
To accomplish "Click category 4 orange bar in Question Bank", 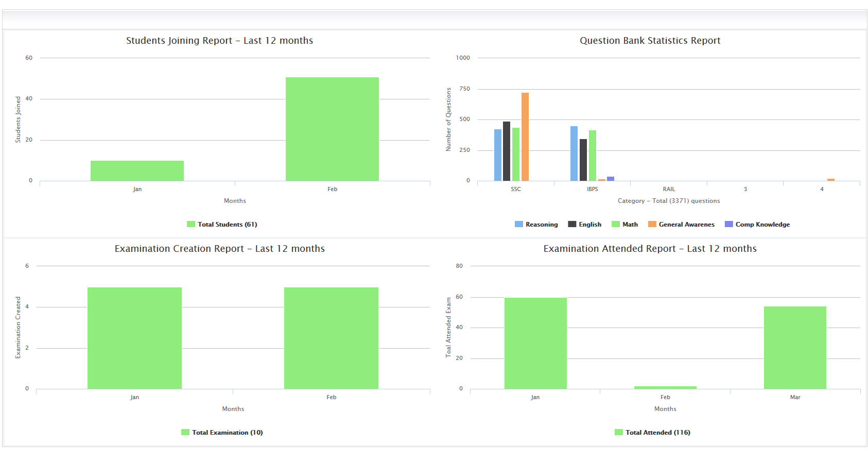I will point(831,180).
